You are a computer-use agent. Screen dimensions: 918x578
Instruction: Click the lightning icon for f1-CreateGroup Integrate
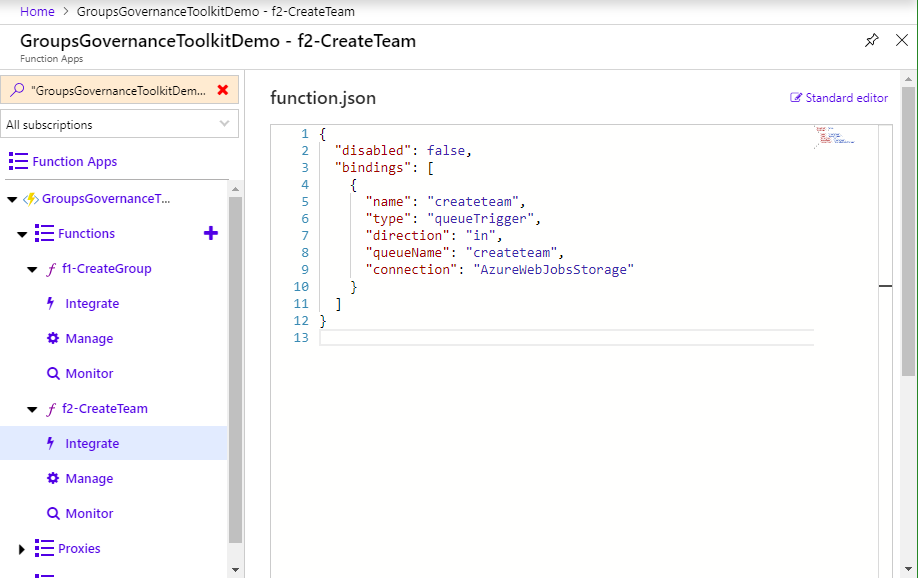52,304
